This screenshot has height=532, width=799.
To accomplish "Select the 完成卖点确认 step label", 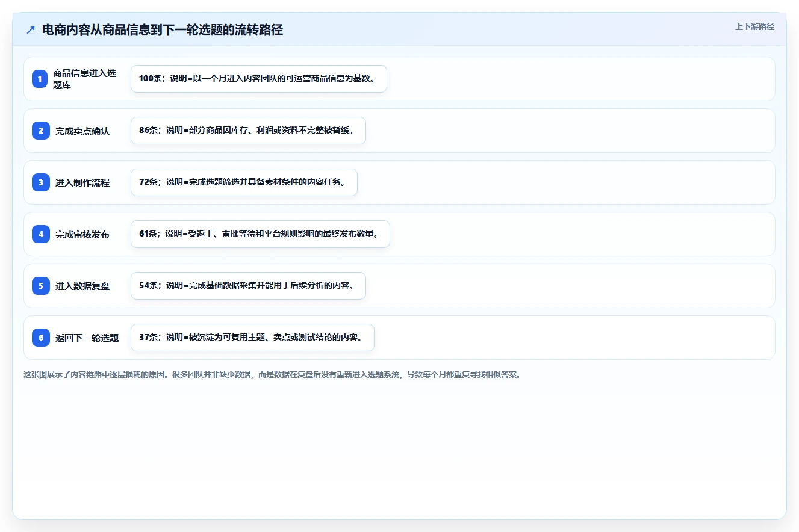I will [x=82, y=131].
